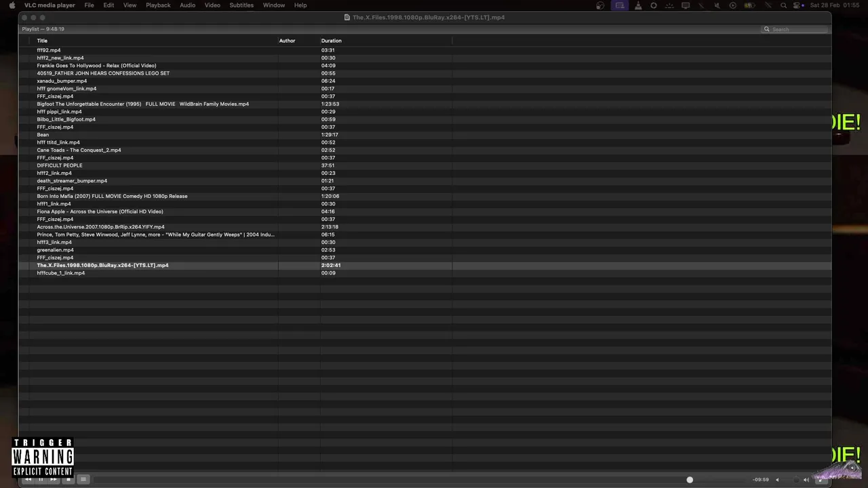Select Fiona Apple - Across the Universe row
The image size is (868, 488).
coord(100,211)
